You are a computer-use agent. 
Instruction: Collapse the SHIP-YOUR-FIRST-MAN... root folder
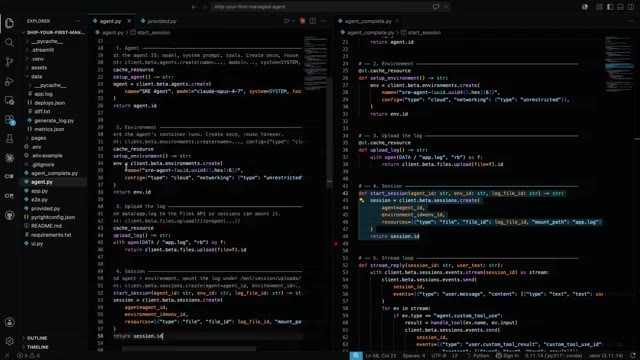(54, 32)
